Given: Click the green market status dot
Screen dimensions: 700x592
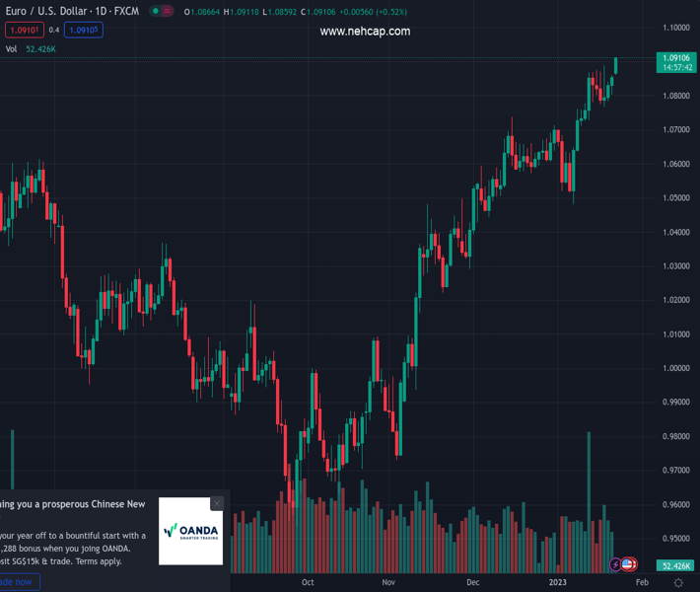Looking at the screenshot, I should (156, 12).
